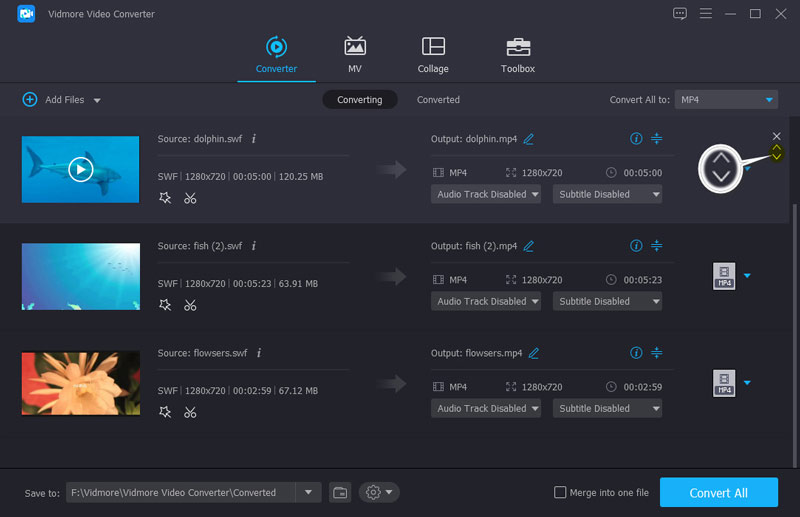800x517 pixels.
Task: Click the Add Files button
Action: pos(56,100)
